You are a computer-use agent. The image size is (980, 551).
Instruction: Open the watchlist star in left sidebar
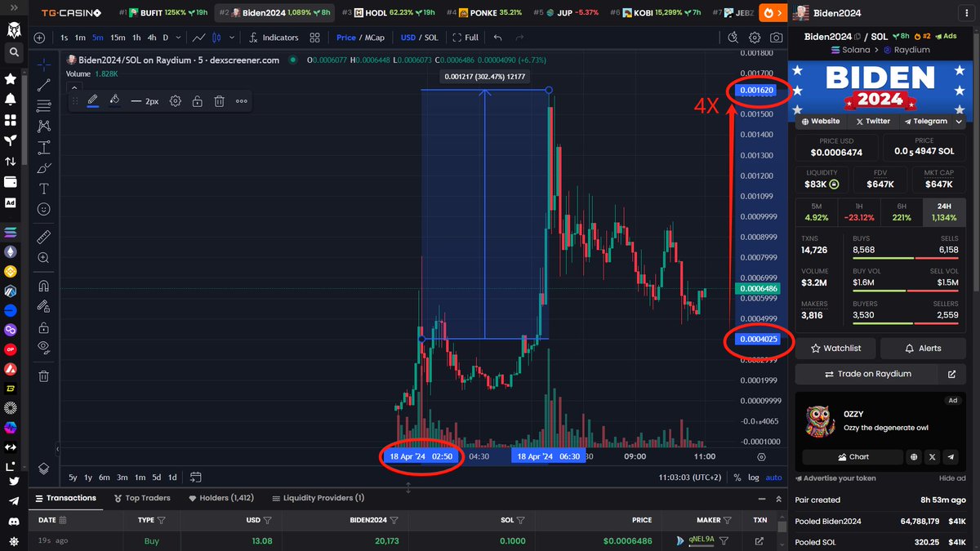11,79
